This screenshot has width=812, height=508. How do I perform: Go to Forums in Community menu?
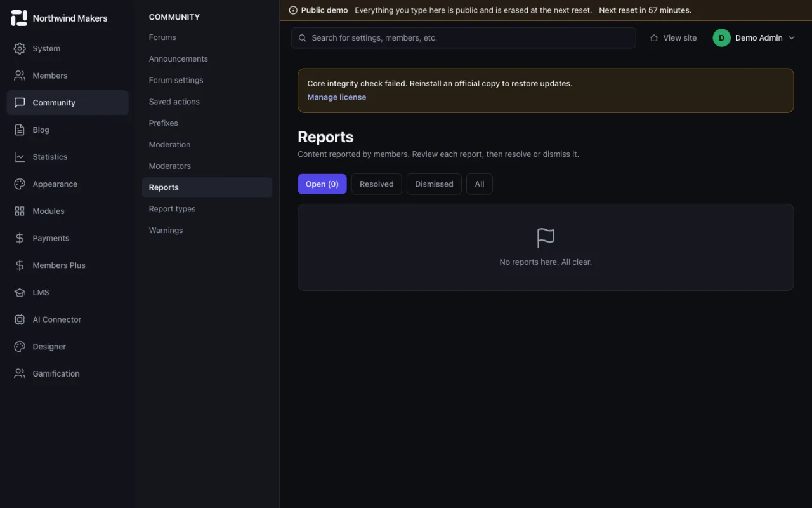[207, 37]
